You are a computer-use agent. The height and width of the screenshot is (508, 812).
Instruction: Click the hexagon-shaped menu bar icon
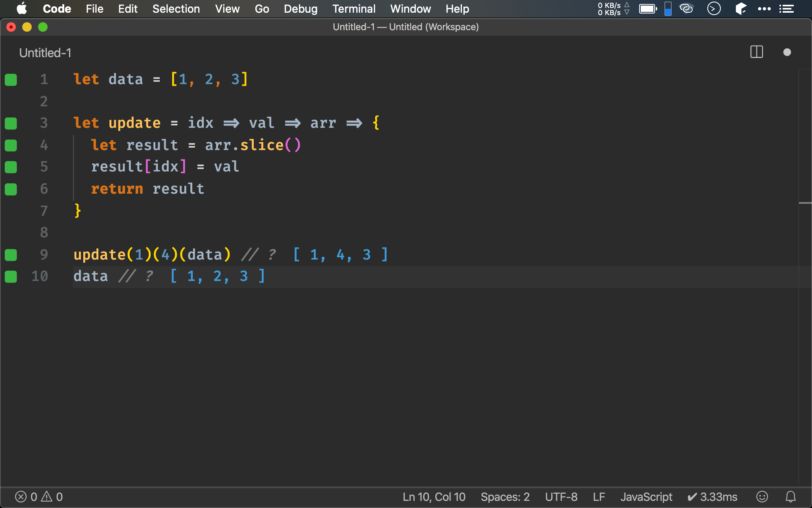pyautogui.click(x=741, y=8)
